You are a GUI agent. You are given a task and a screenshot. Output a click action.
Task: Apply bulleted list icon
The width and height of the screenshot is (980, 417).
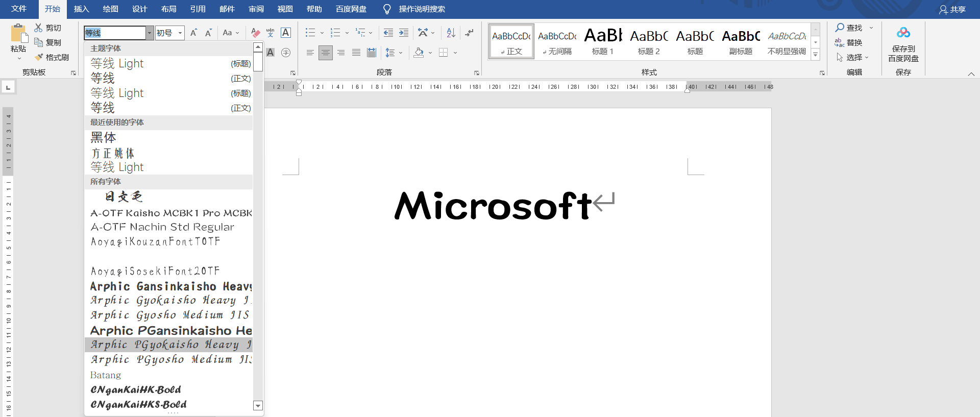click(310, 33)
